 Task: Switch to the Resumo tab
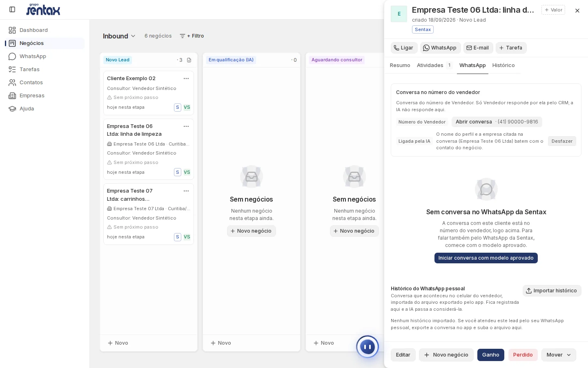[400, 65]
